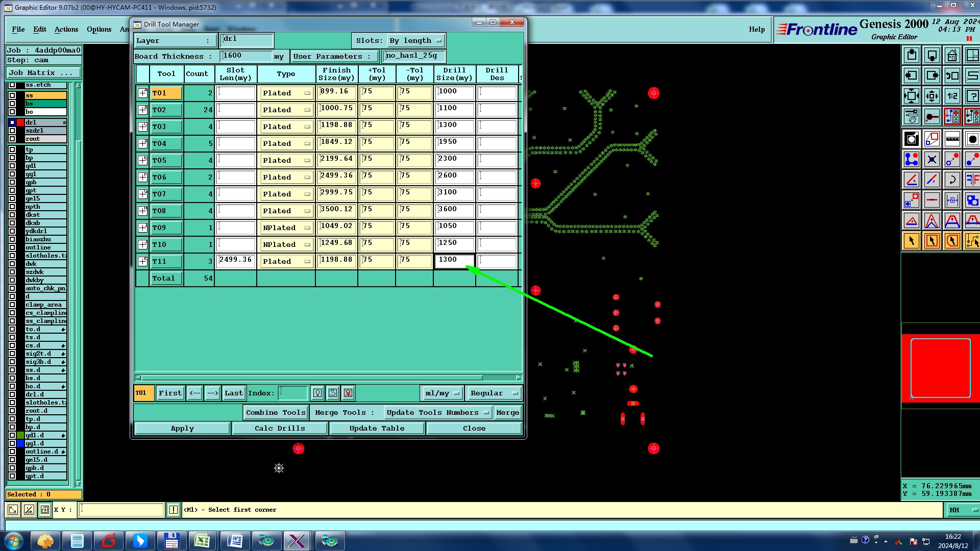Click the Combine Tools button
The image size is (980, 551).
coord(276,413)
